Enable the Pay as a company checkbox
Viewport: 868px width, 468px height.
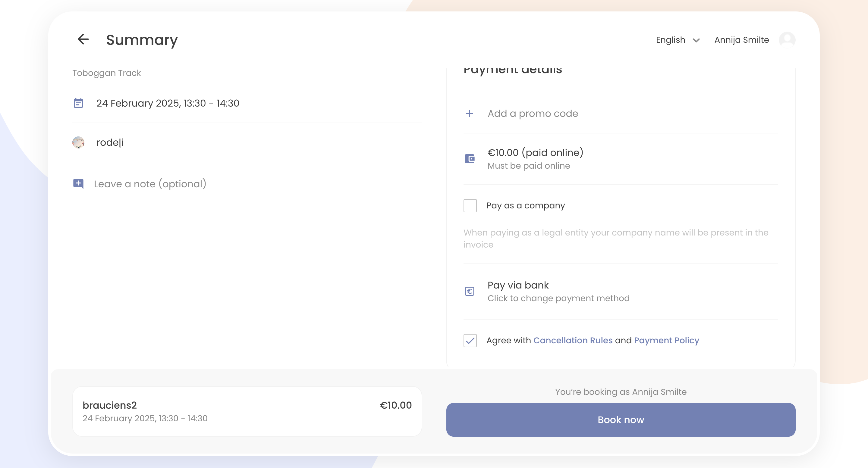(470, 205)
